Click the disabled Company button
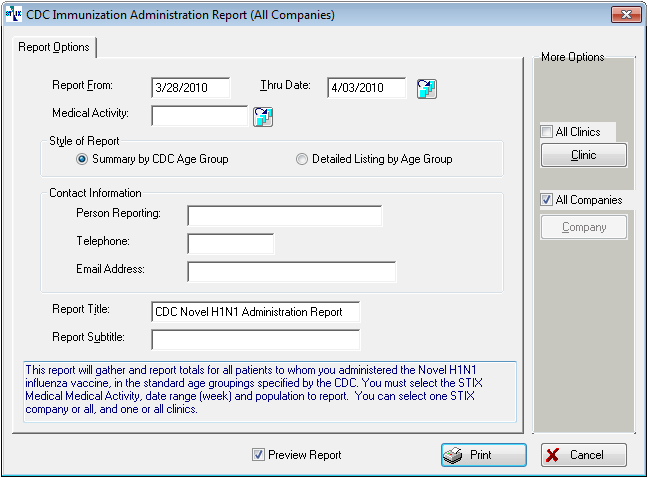The height and width of the screenshot is (478, 648). tap(584, 227)
